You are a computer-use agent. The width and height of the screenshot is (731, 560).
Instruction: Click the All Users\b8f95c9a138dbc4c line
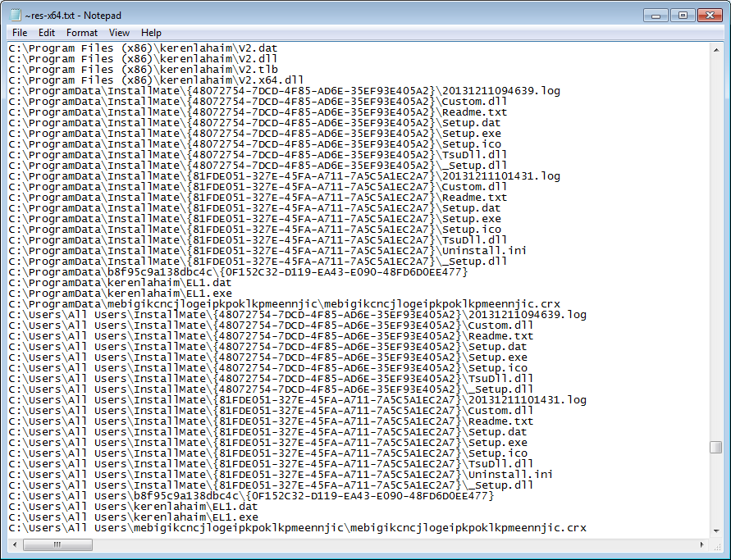pos(251,496)
